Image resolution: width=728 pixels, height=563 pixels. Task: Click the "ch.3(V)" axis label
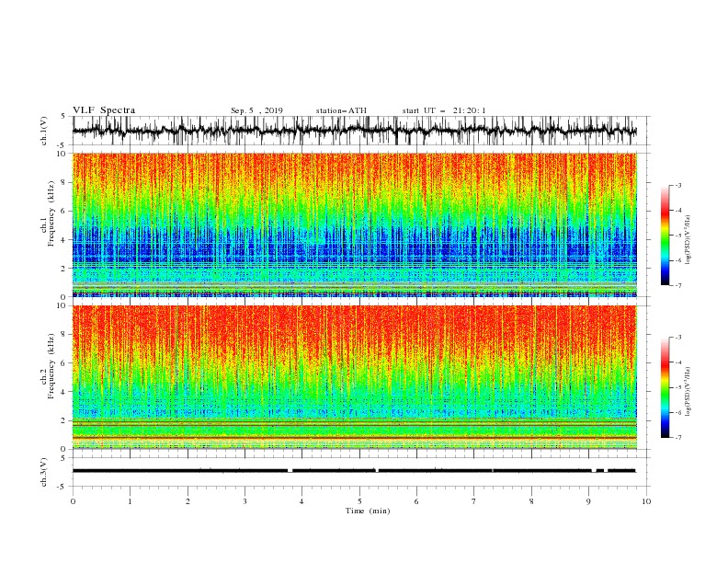pos(44,472)
